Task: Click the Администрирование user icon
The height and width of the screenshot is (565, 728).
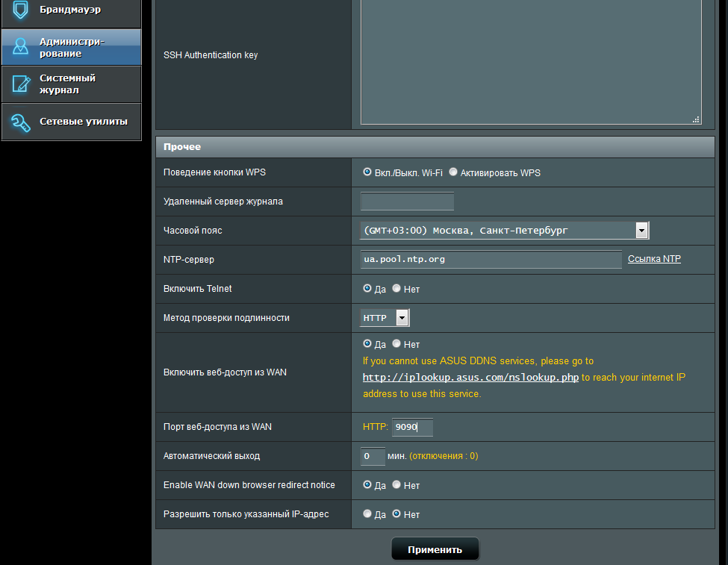Action: (x=20, y=46)
